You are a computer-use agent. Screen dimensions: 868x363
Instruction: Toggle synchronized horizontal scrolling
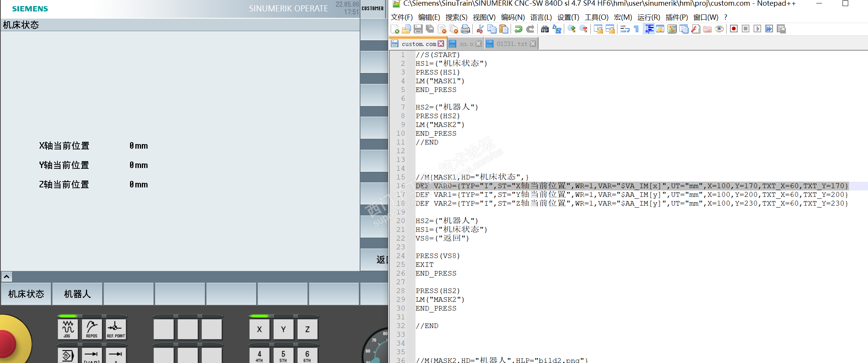[x=610, y=29]
